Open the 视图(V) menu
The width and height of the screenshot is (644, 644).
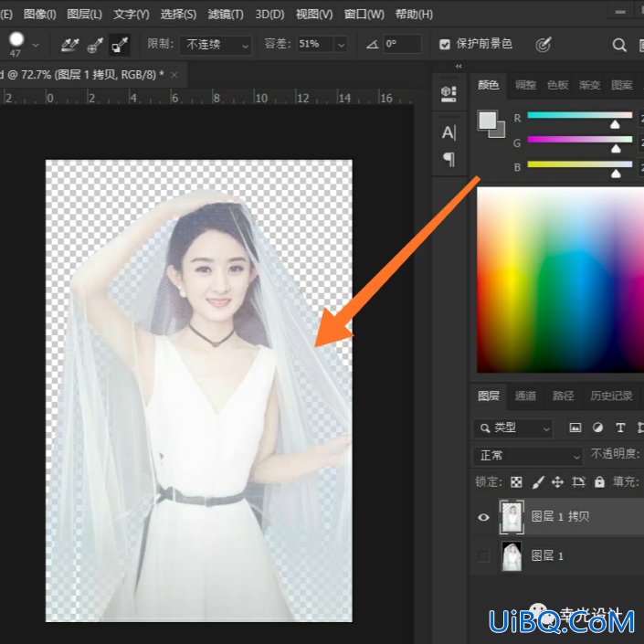314,15
